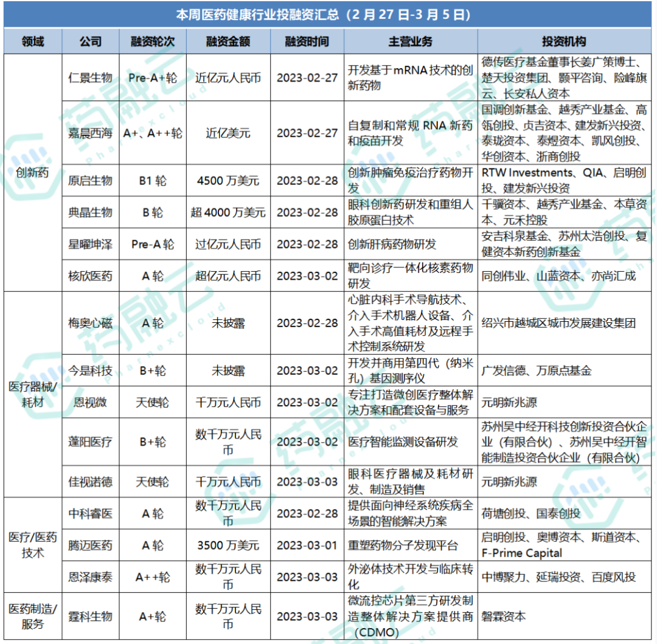Click the 领域 column header
This screenshot has height=644, width=657.
pos(33,41)
